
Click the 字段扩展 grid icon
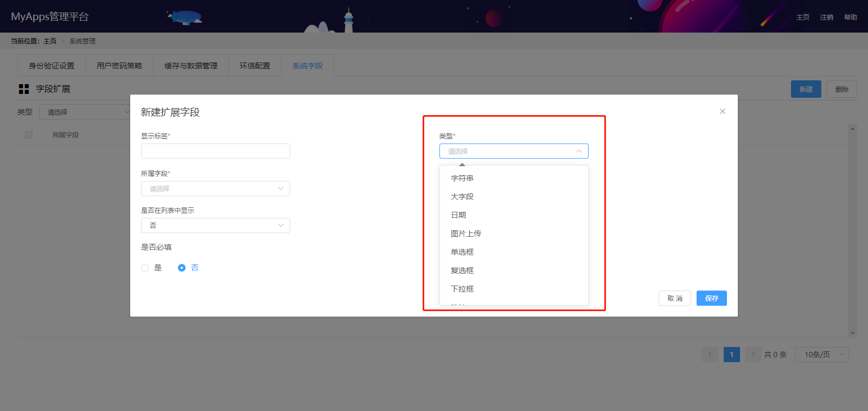click(24, 89)
